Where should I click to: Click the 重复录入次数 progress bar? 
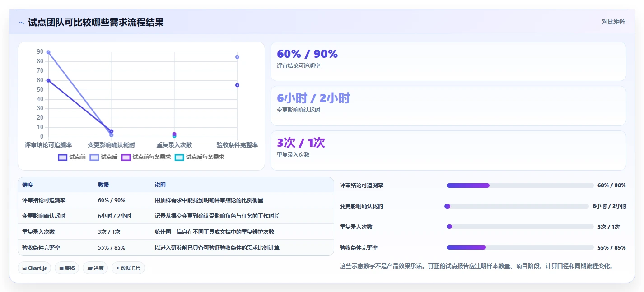pos(520,227)
